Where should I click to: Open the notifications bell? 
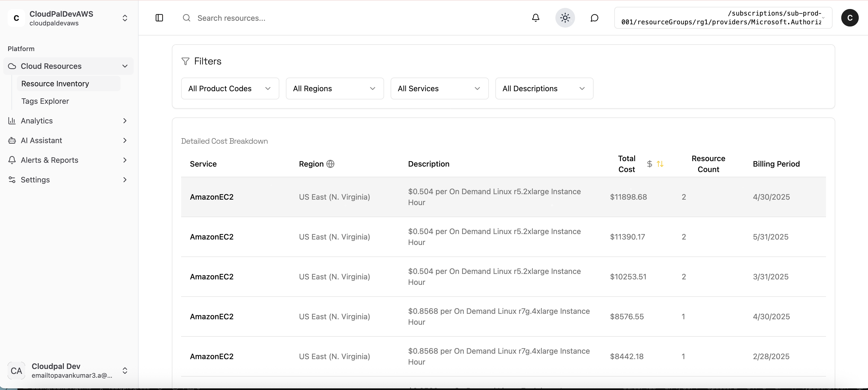point(535,18)
